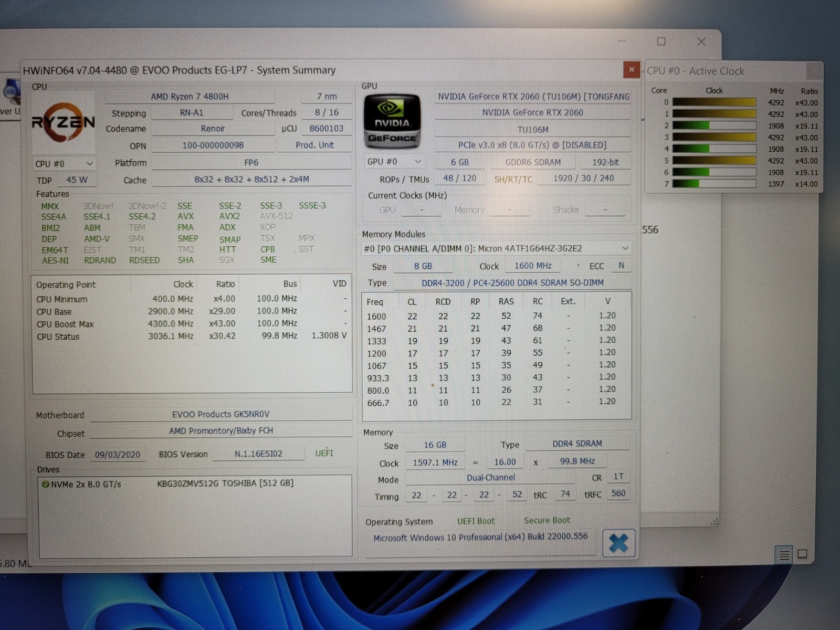
Task: Click the GPU codename field TU106M
Action: coord(533,130)
